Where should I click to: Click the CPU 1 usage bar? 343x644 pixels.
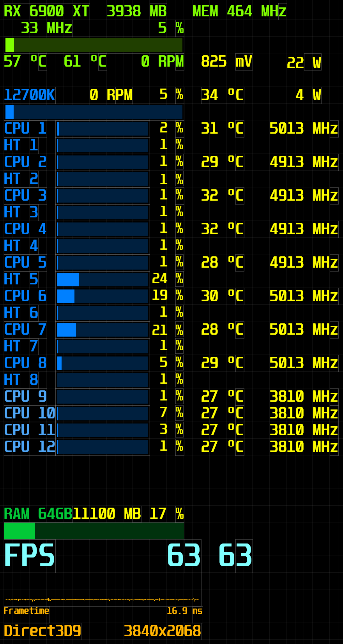pyautogui.click(x=103, y=129)
